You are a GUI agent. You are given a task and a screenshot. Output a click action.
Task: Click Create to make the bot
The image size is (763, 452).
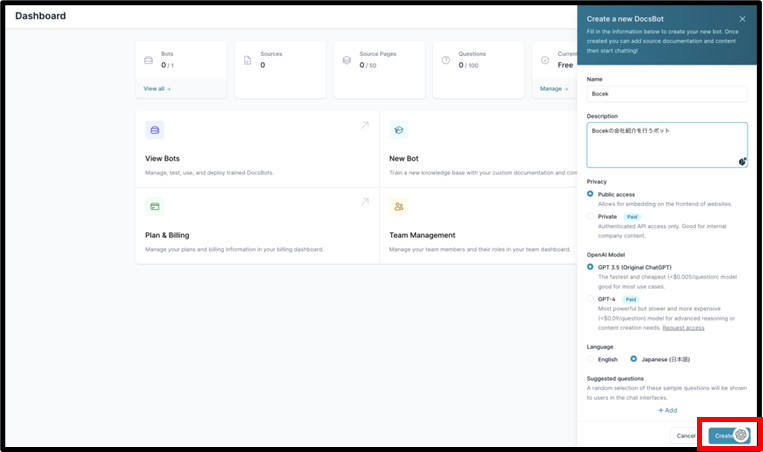tap(728, 435)
